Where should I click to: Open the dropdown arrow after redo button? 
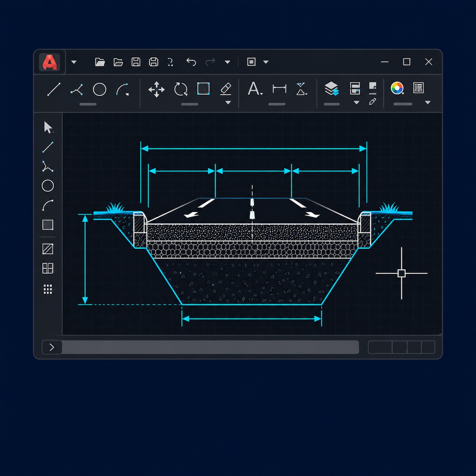tap(227, 62)
